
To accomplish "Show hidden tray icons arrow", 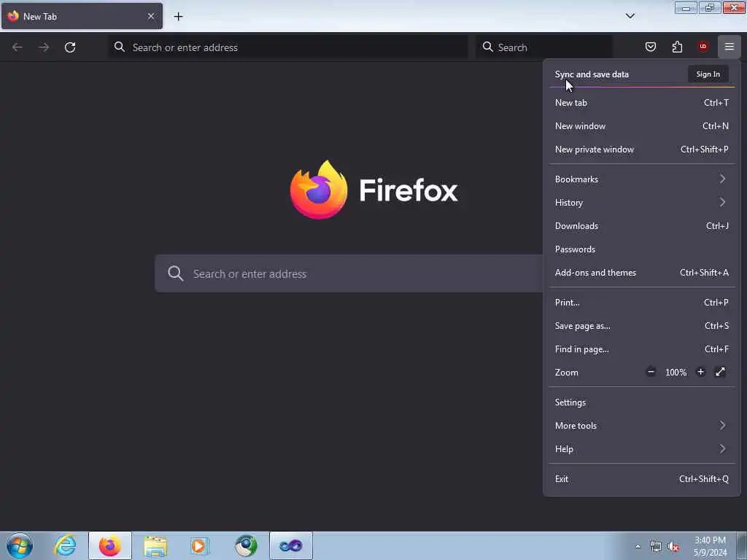I will pyautogui.click(x=638, y=547).
